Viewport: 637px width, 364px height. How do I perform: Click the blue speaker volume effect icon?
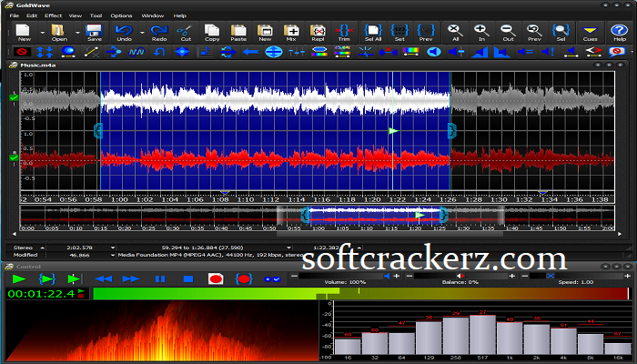point(434,52)
